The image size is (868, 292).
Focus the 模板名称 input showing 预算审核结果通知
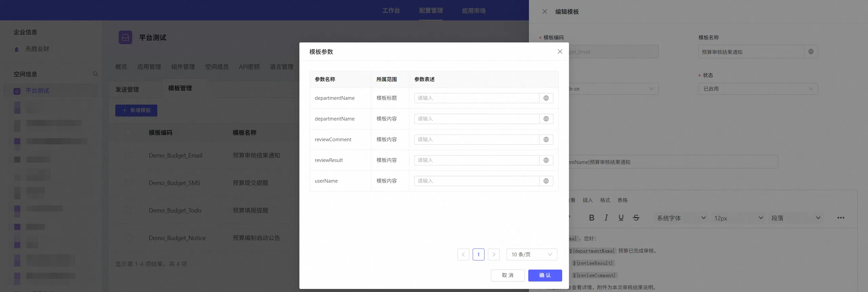click(751, 52)
